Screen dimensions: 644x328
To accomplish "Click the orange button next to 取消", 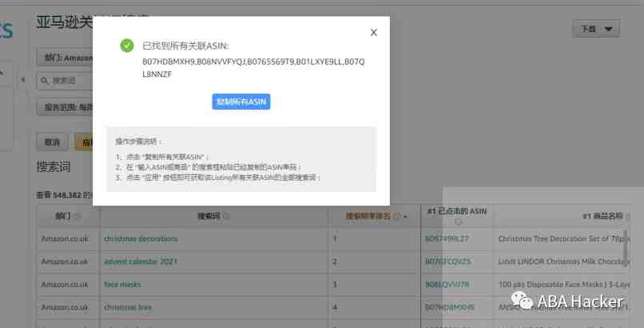I will (x=84, y=142).
